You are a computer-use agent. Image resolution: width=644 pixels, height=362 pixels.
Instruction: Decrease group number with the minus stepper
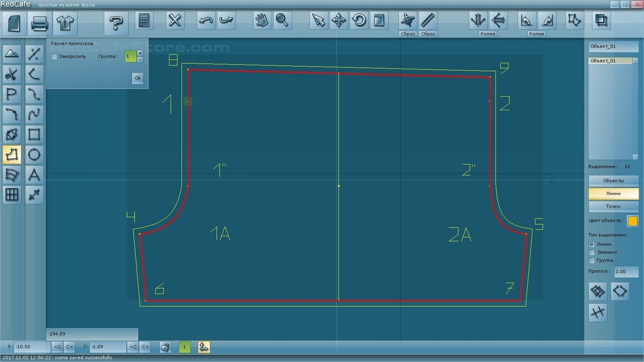click(140, 59)
